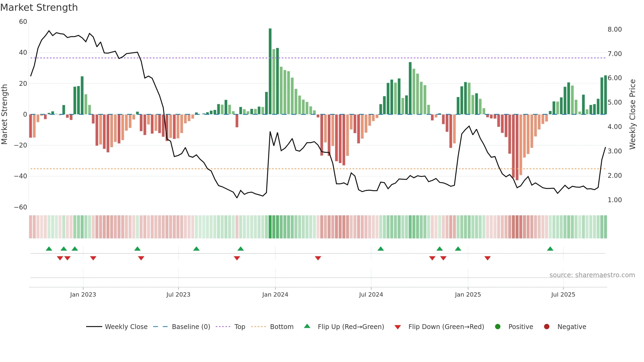Screen dimensions: 644x362
Task: Click the Jan 2023 x-axis label
Action: [83, 295]
